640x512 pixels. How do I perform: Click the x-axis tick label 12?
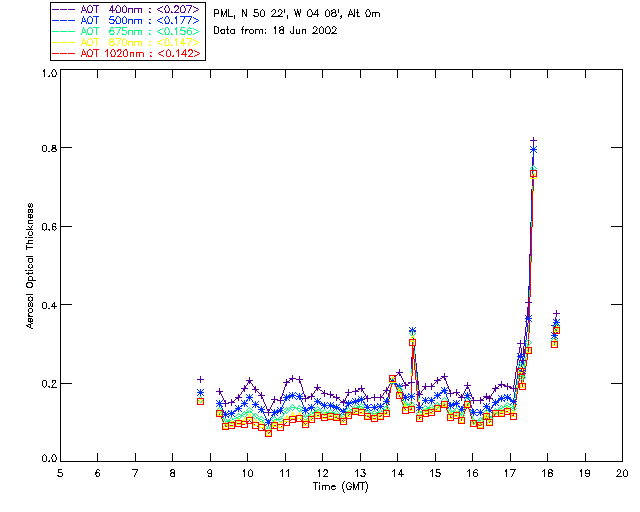pyautogui.click(x=322, y=473)
